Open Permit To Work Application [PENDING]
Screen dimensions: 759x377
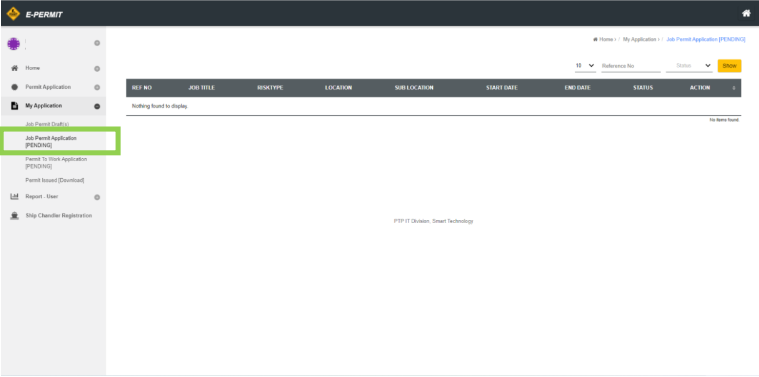coord(56,163)
